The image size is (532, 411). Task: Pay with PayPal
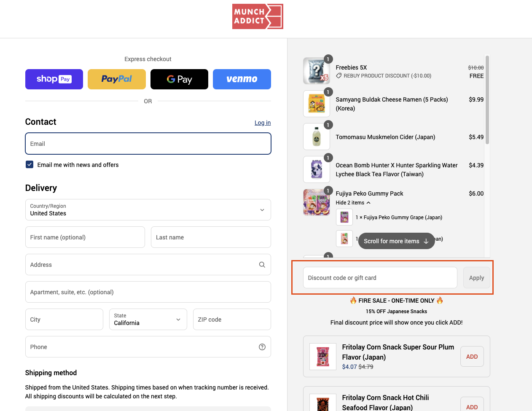click(117, 79)
